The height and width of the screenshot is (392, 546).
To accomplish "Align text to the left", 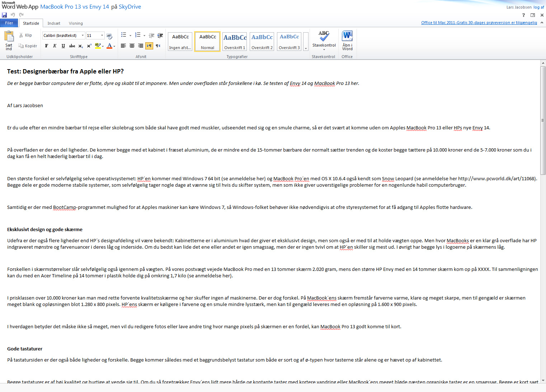I will pos(123,46).
